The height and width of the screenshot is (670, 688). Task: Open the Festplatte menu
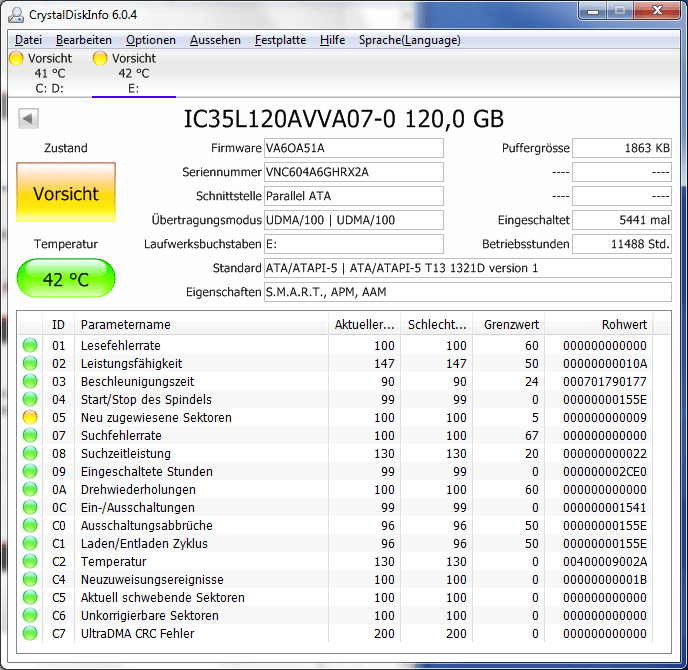280,40
